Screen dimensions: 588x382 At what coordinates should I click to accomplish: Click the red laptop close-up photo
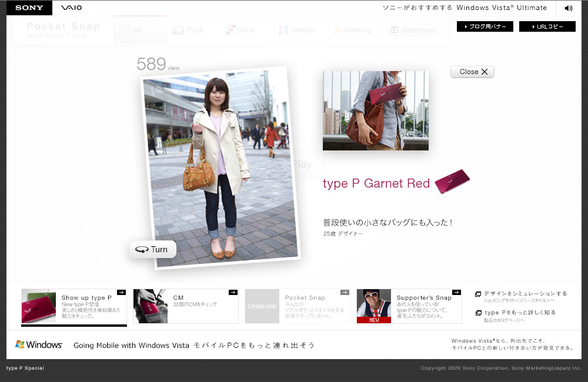point(376,110)
